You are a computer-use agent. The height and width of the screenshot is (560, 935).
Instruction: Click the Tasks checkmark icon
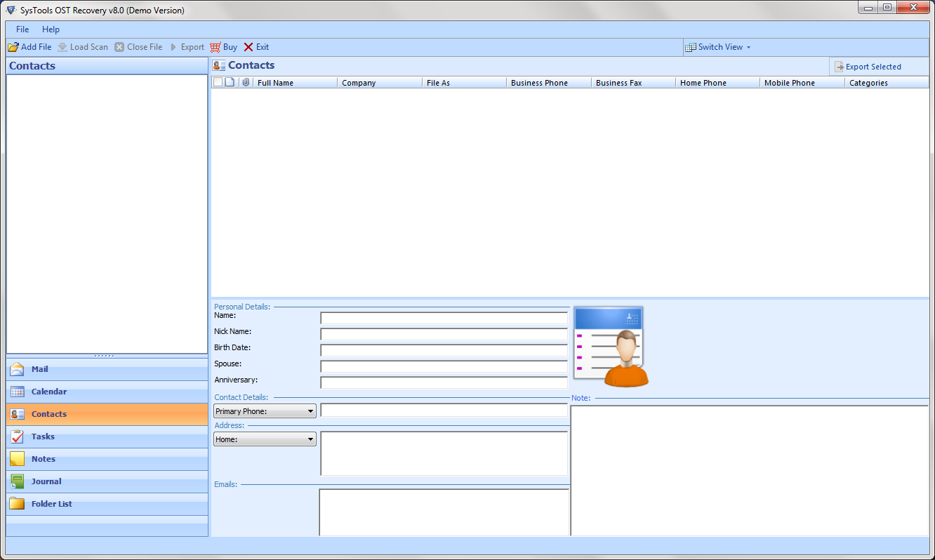(17, 436)
